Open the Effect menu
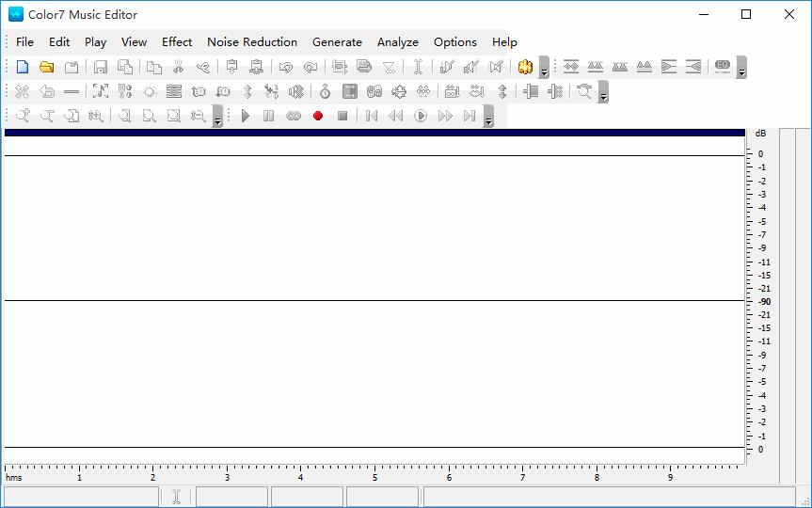Screen dimensions: 812x508 click(177, 42)
